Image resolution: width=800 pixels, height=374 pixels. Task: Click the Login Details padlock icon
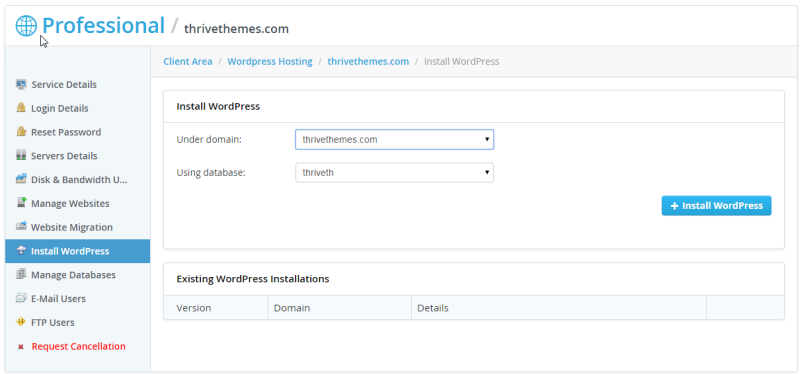[21, 108]
